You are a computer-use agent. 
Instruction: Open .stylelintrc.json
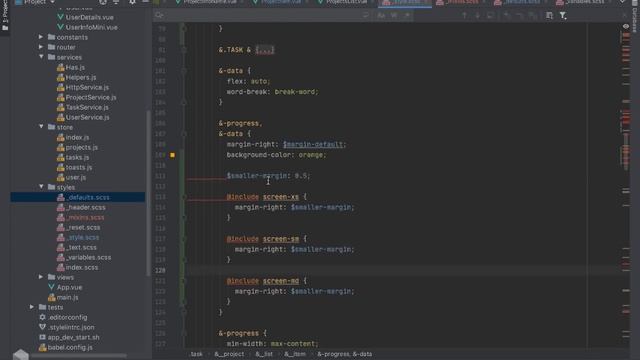coord(71,327)
